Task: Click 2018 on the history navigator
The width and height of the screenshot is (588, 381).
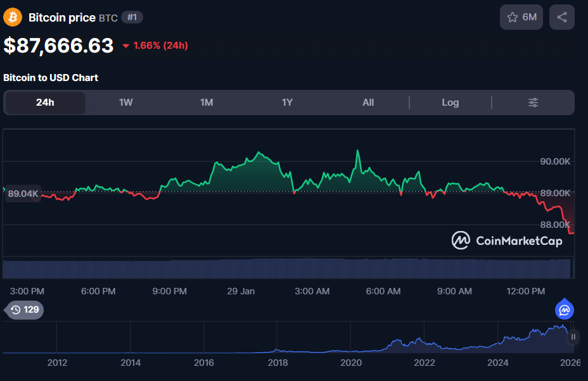Action: (278, 363)
